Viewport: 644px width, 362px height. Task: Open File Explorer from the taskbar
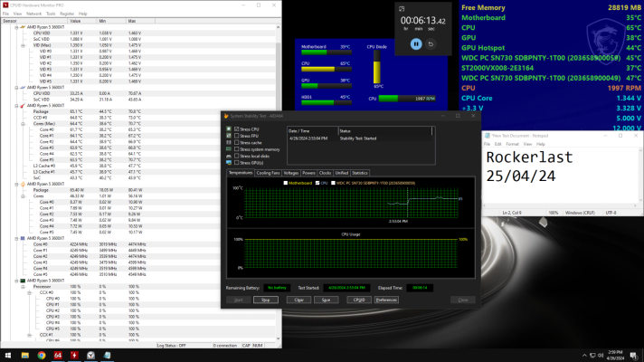[x=24, y=356]
